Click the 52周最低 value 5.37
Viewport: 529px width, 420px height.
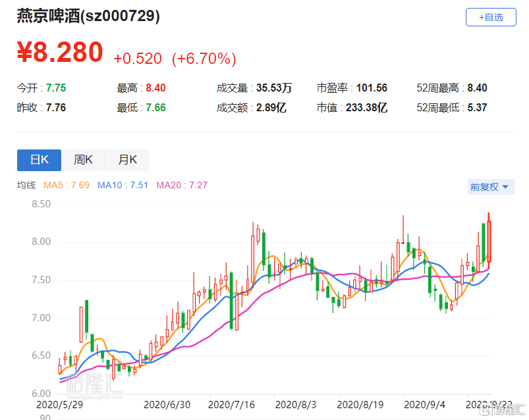tap(478, 108)
